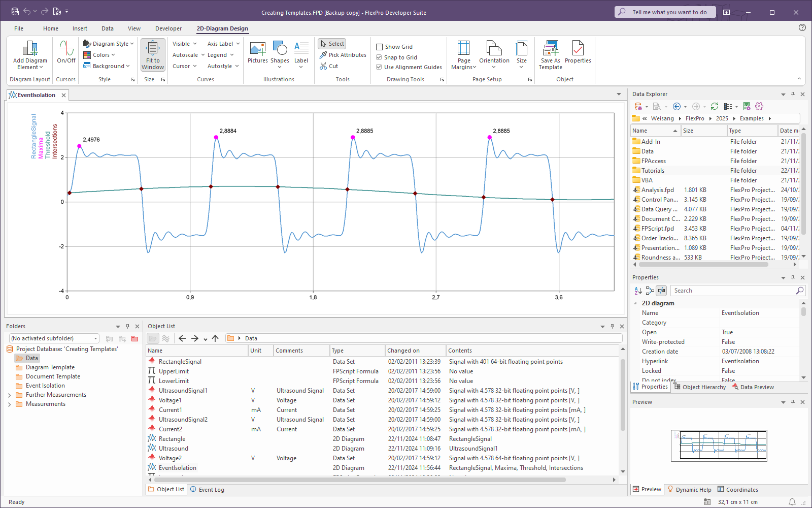Open the Developer ribbon tab
Image resolution: width=812 pixels, height=508 pixels.
point(168,28)
